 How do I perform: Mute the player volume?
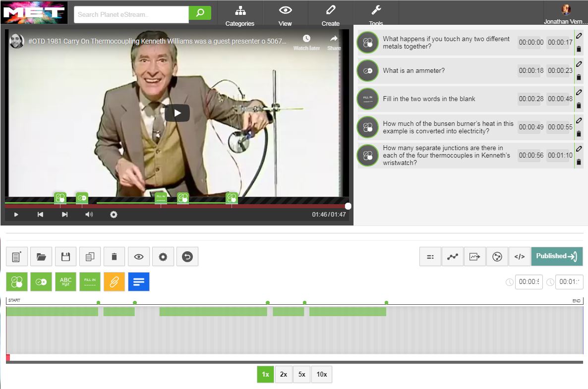pyautogui.click(x=89, y=215)
